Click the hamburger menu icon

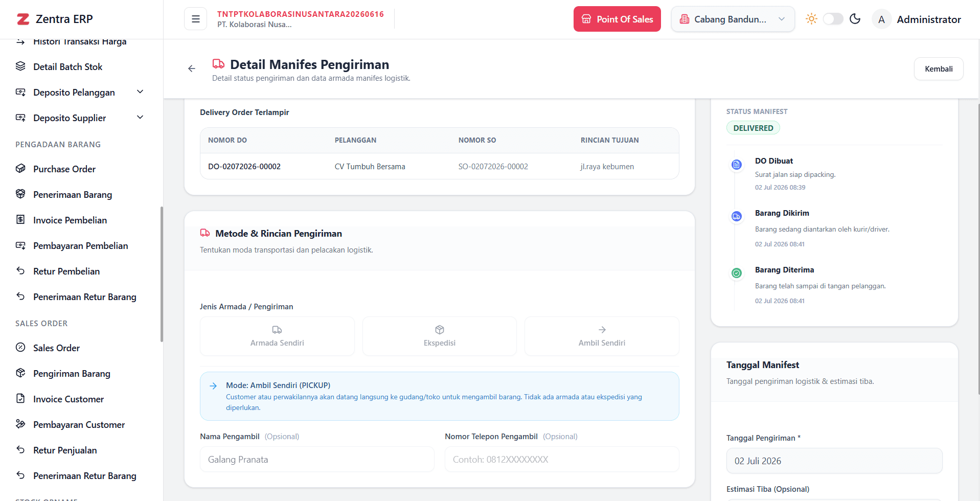195,19
